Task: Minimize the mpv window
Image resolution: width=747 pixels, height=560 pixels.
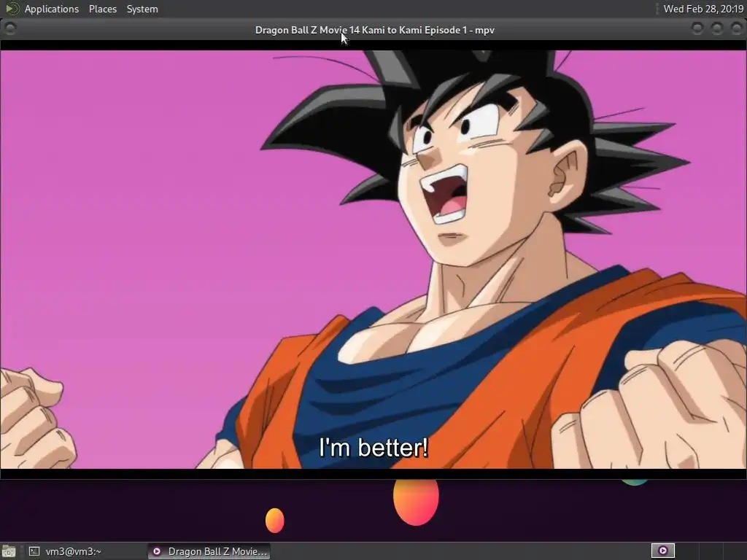Action: click(697, 29)
